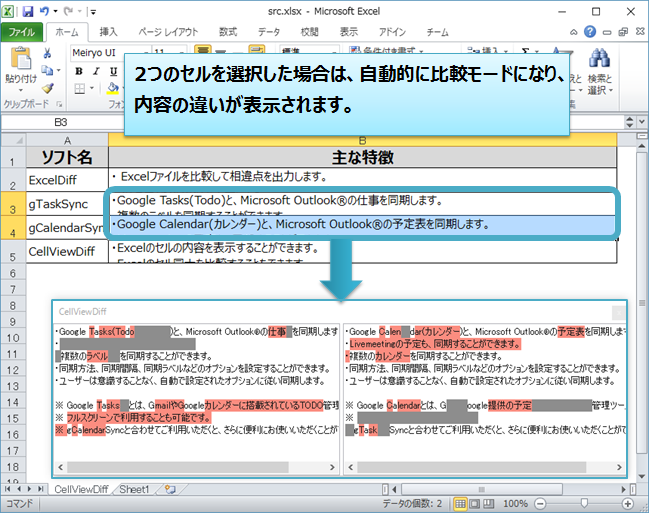Toggle Underline formatting
The height and width of the screenshot is (513, 649).
tap(113, 71)
